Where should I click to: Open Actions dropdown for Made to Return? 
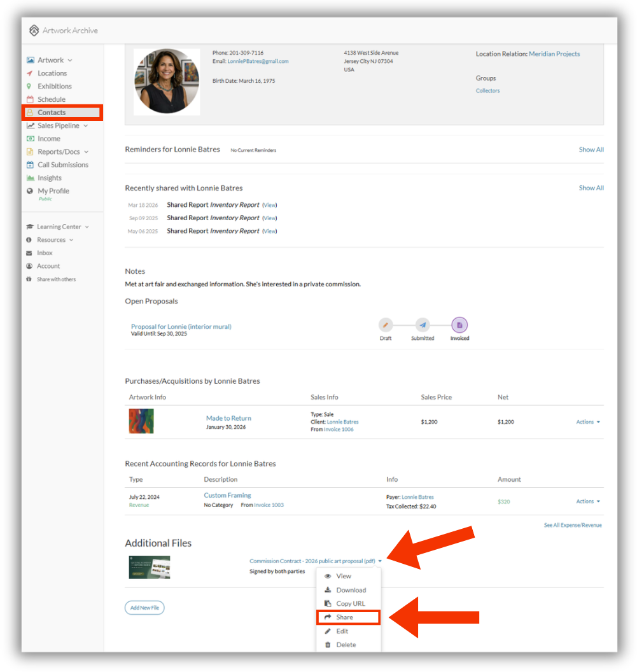(588, 422)
